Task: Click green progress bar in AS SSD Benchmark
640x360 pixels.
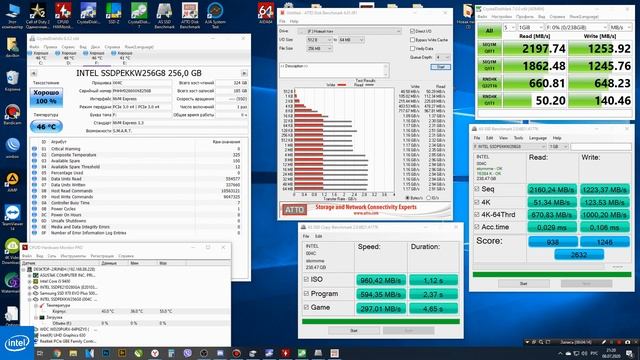Action: [x=551, y=275]
